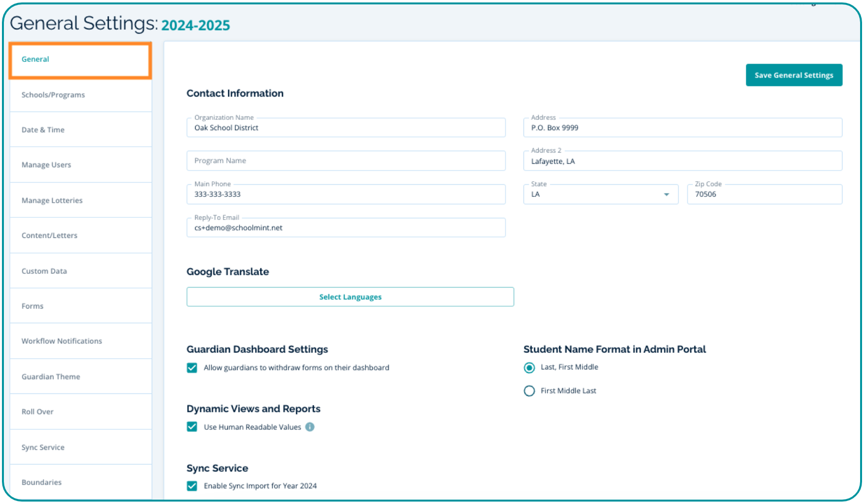Screen dimensions: 864x504
Task: Click into the Reply-To Email field
Action: [x=345, y=228]
